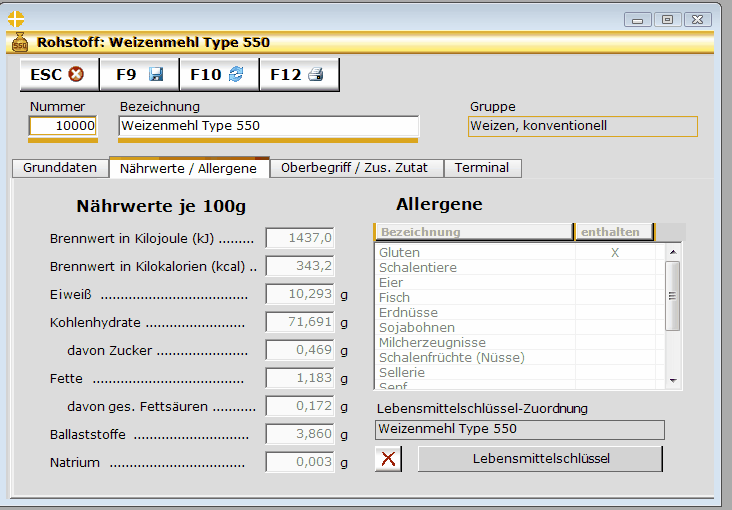The height and width of the screenshot is (510, 732).
Task: Select the Schalentiere allergen row
Action: [520, 268]
